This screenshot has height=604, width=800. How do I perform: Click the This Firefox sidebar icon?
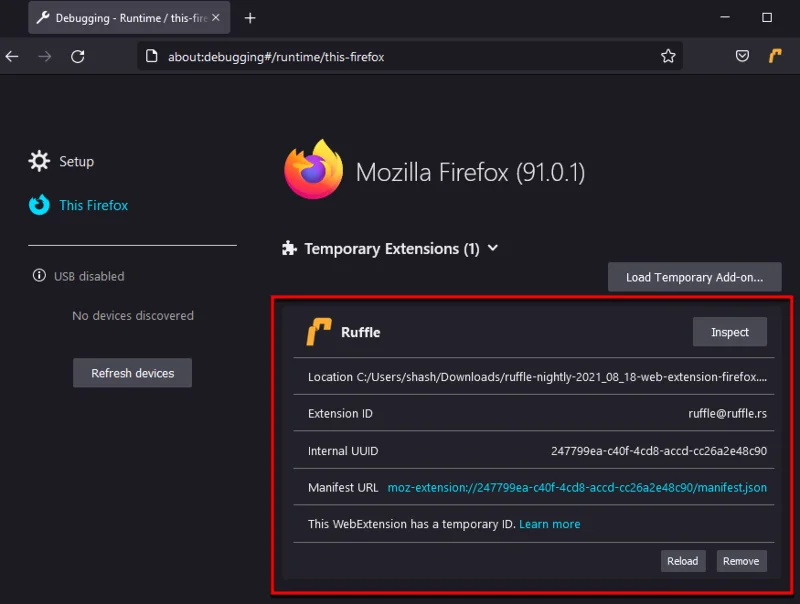38,205
